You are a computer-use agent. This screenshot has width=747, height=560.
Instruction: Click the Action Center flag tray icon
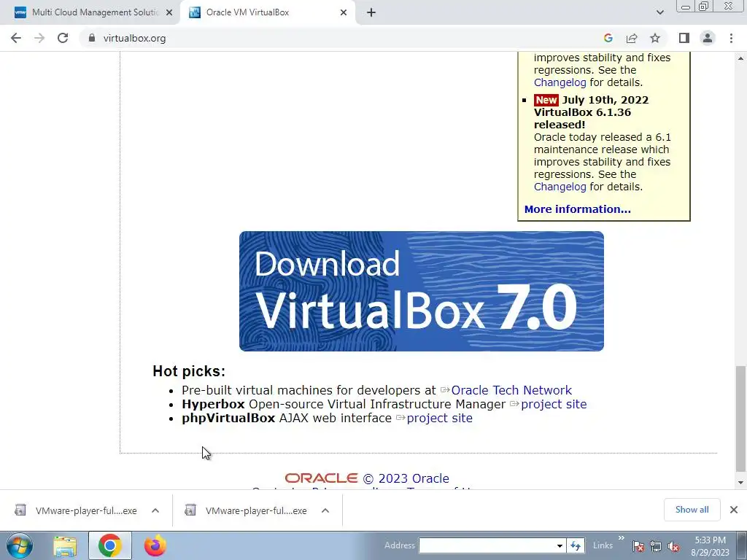(638, 546)
